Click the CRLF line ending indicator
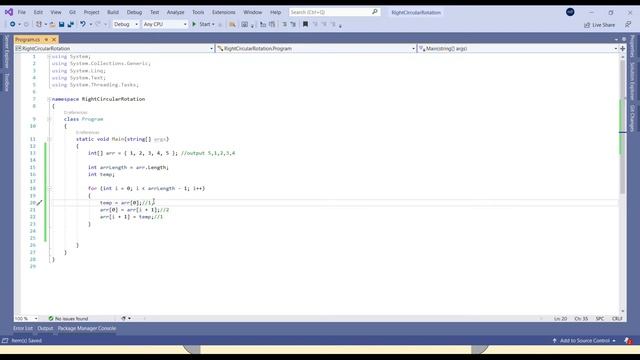 [617, 318]
